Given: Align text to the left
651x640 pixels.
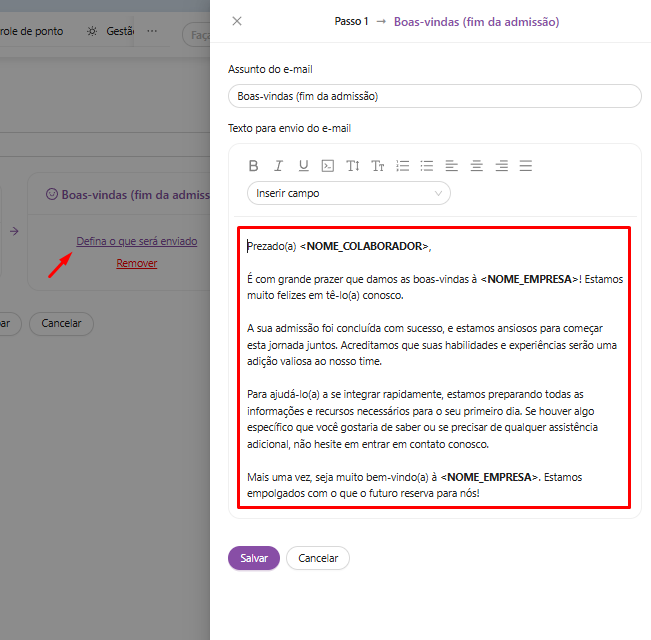Looking at the screenshot, I should [x=452, y=166].
